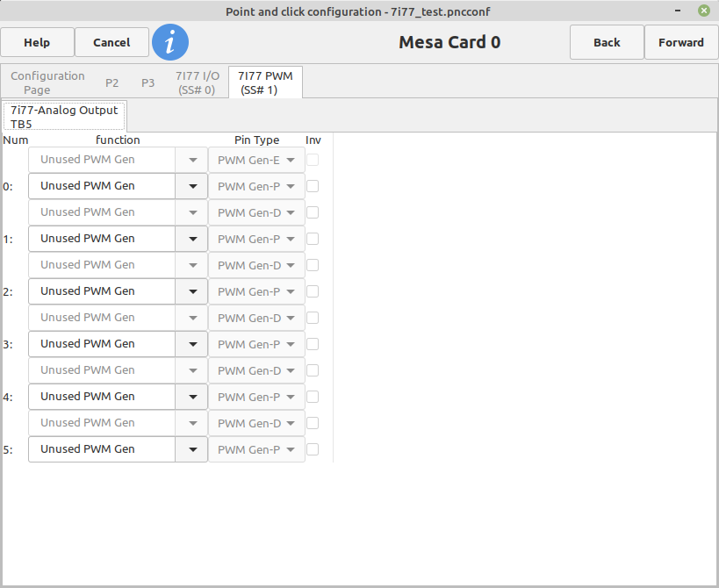
Task: Cancel the configuration wizard
Action: click(111, 43)
